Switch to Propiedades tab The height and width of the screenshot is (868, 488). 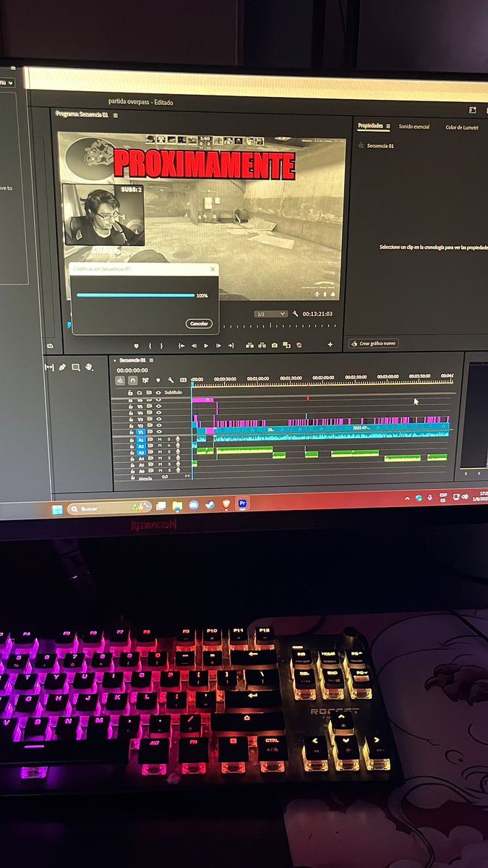(371, 126)
